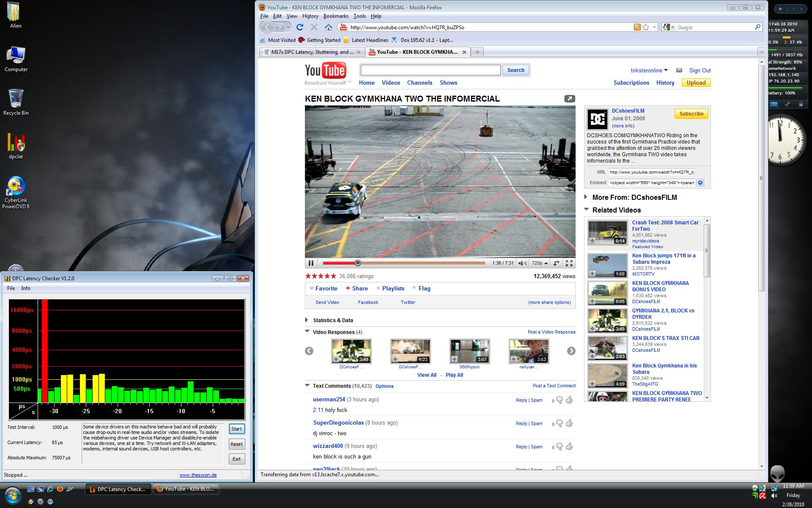Open triksteronline account dropdown
This screenshot has height=508, width=812.
tap(649, 70)
